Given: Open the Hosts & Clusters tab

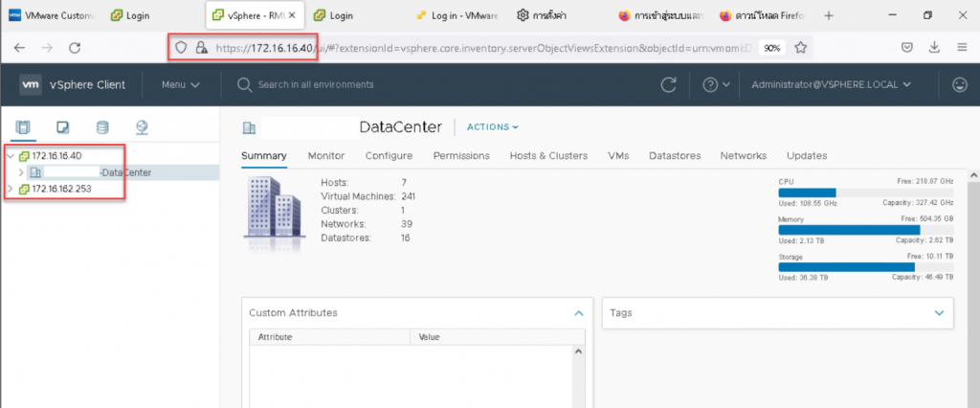Looking at the screenshot, I should tap(548, 156).
